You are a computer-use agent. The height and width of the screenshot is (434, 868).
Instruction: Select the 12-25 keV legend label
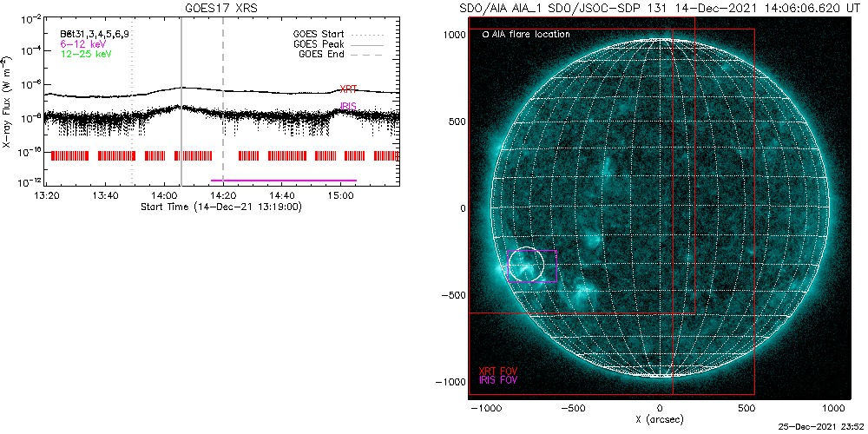point(85,54)
